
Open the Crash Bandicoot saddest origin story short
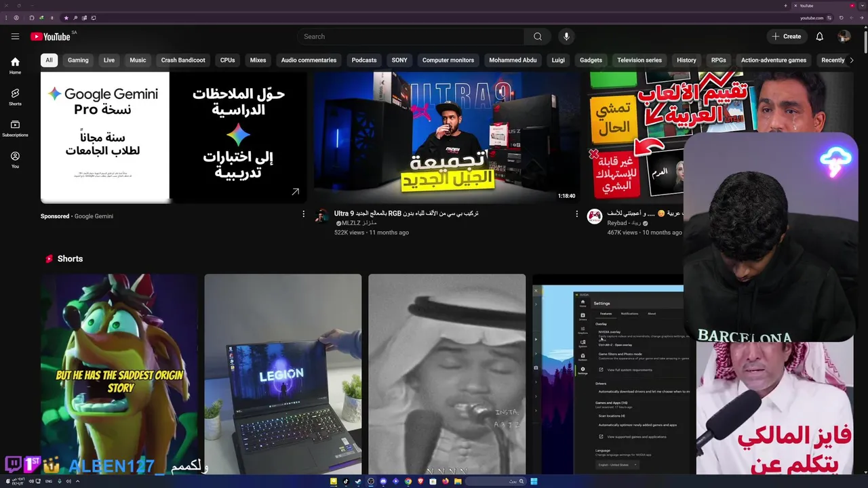pyautogui.click(x=119, y=373)
